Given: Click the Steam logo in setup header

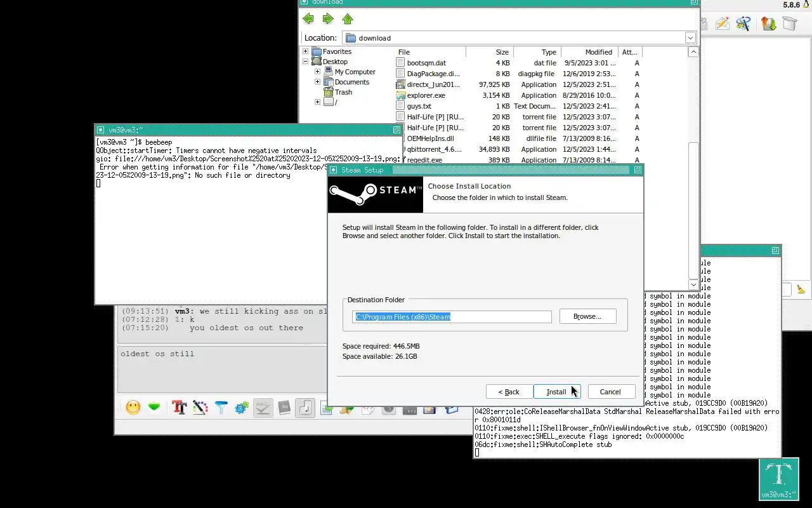Looking at the screenshot, I should 375,194.
